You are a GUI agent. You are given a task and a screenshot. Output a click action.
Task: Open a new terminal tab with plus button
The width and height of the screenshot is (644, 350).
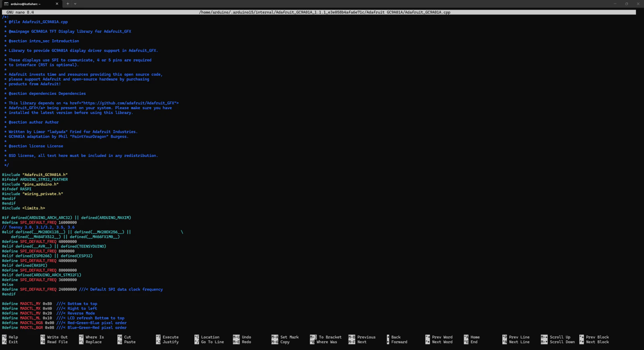[68, 4]
